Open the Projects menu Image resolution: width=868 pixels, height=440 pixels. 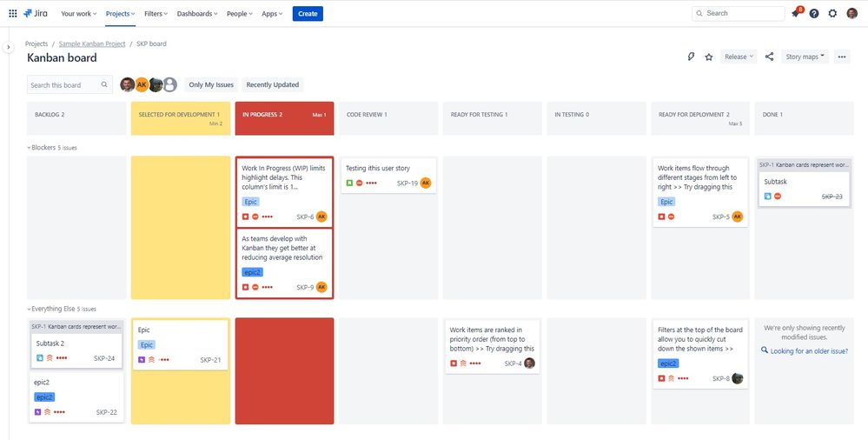pyautogui.click(x=121, y=13)
